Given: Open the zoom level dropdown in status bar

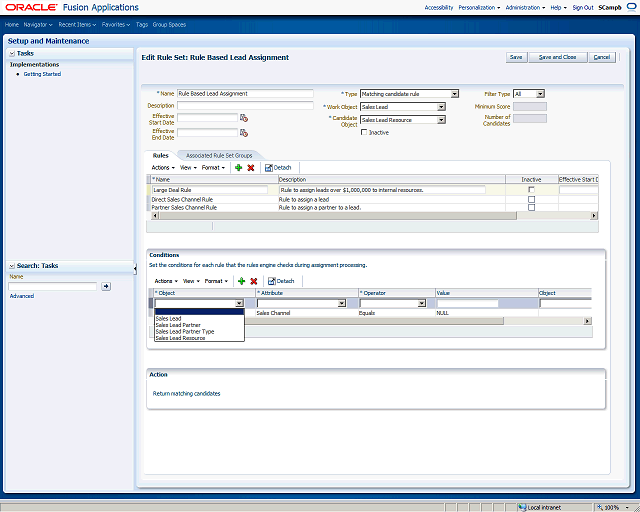Looking at the screenshot, I should tap(627, 508).
